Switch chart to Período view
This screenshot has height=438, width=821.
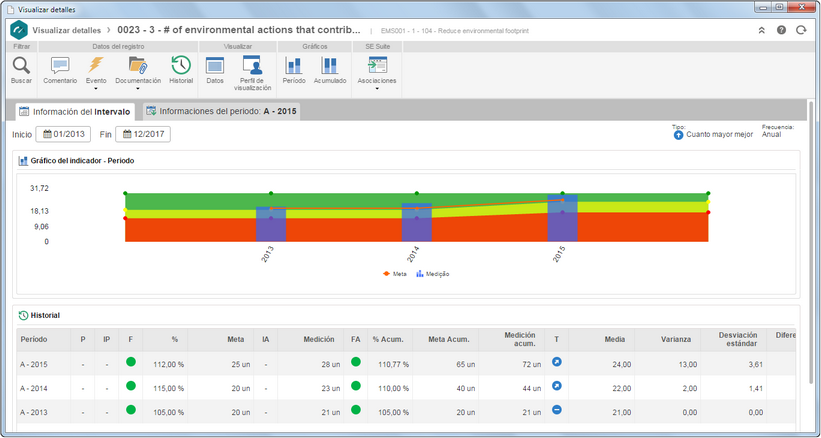tap(293, 65)
